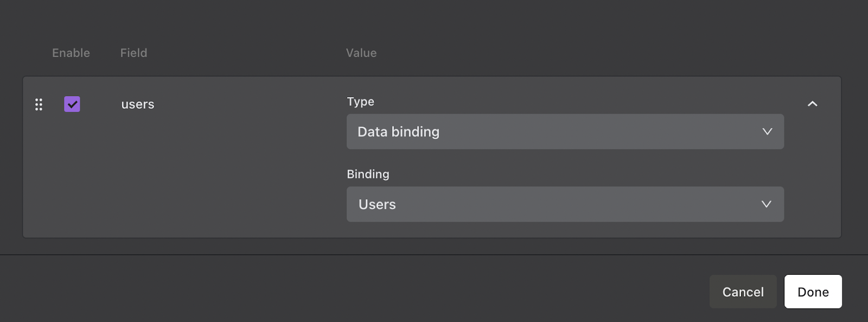Click the Value column header
Screen dimensions: 868x322
361,53
